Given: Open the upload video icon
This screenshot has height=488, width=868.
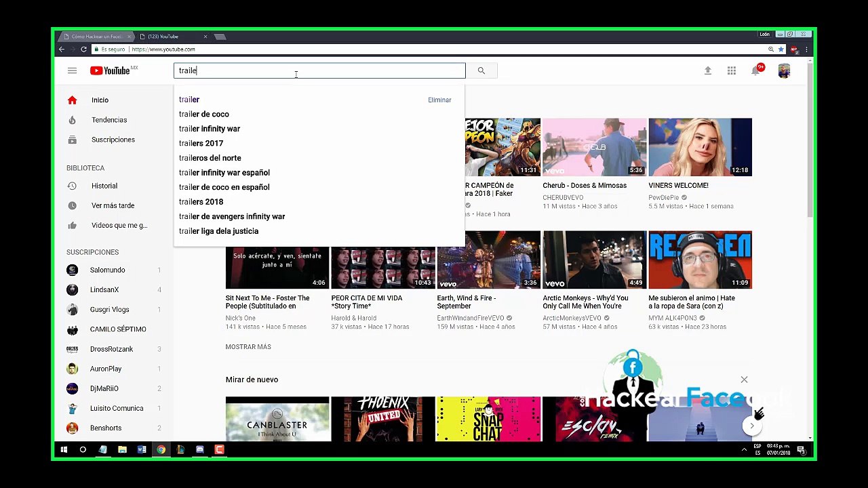Looking at the screenshot, I should (708, 70).
